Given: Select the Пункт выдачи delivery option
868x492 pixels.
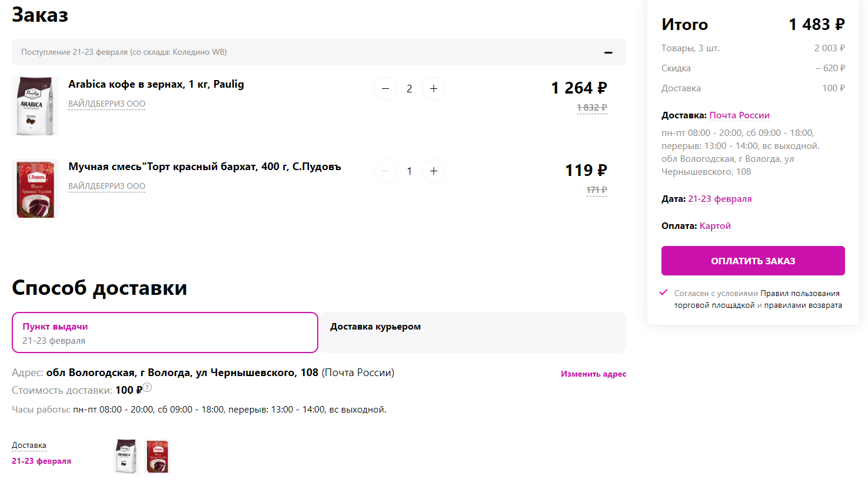Looking at the screenshot, I should pyautogui.click(x=165, y=333).
